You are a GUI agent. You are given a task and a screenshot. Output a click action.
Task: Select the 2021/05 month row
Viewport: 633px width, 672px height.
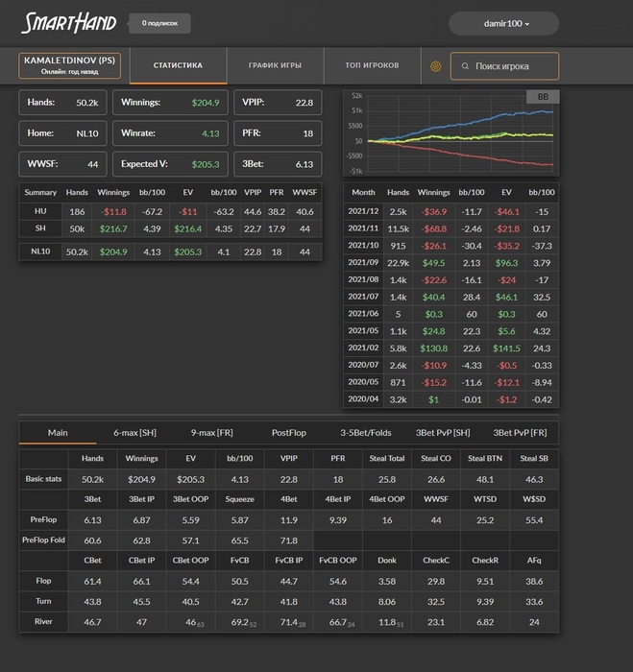tap(451, 331)
